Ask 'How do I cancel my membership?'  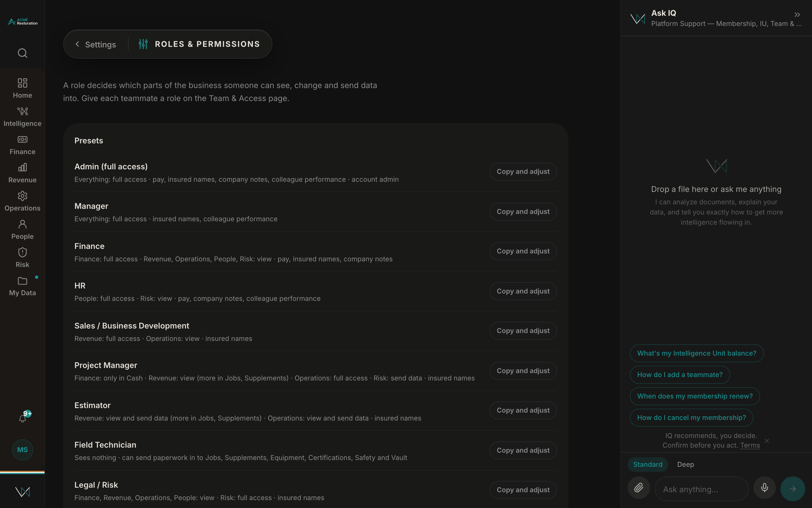[691, 418]
